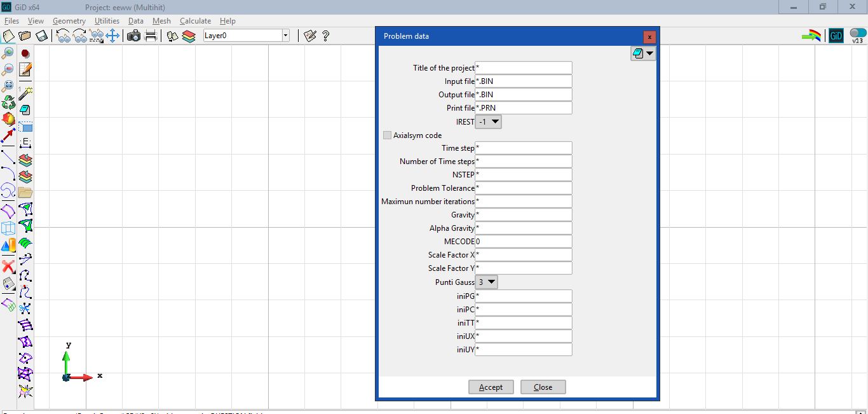868x414 pixels.
Task: Click the camera snapshot icon
Action: click(x=133, y=36)
